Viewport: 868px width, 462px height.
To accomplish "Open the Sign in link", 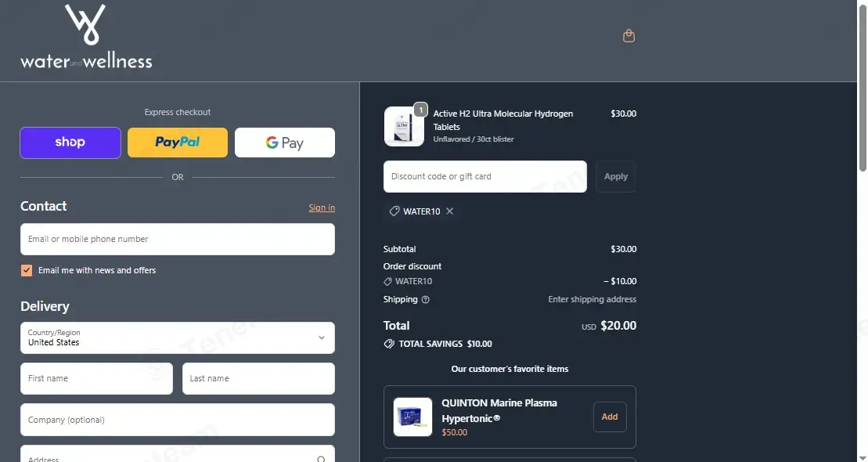I will pyautogui.click(x=322, y=208).
